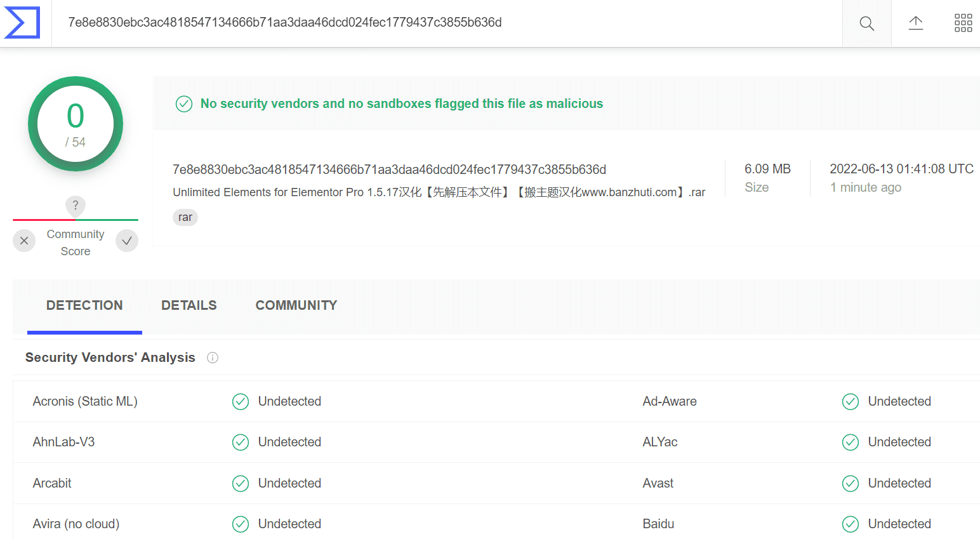Image resolution: width=980 pixels, height=539 pixels.
Task: Click the rar file type tag
Action: [x=185, y=217]
